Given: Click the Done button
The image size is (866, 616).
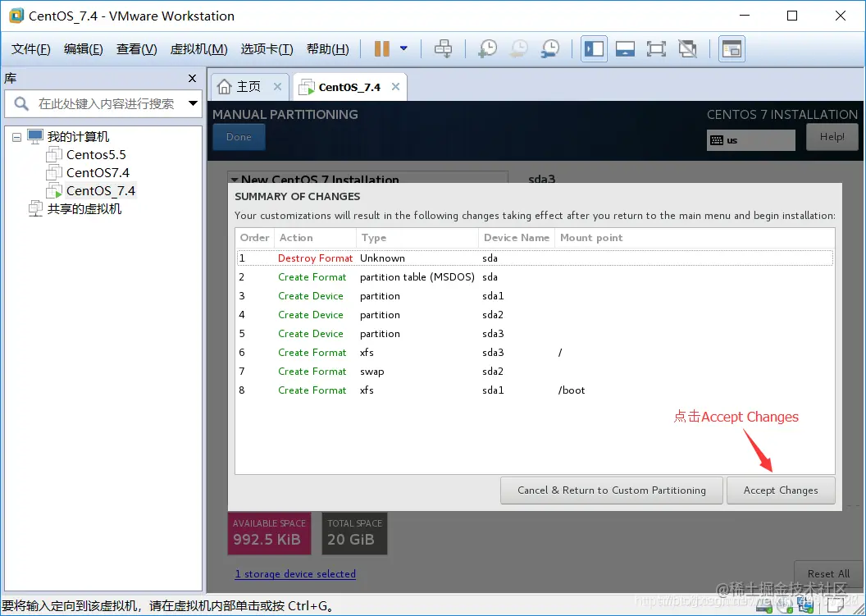Looking at the screenshot, I should pos(239,136).
